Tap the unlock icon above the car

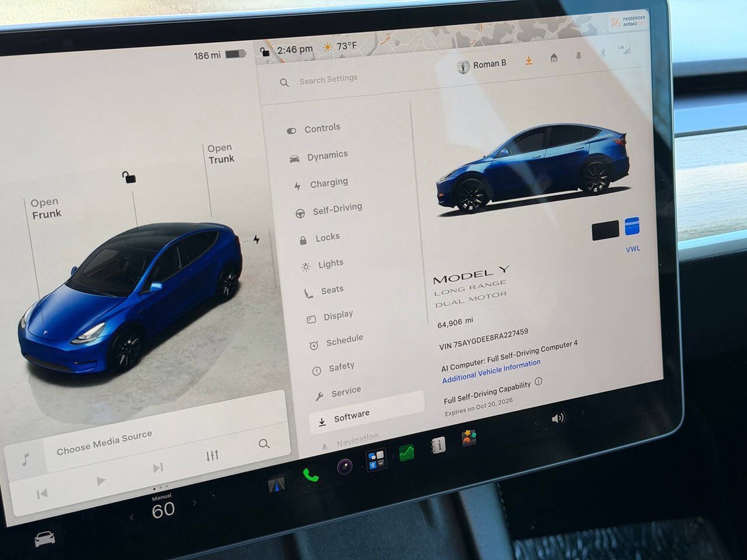pos(129,177)
